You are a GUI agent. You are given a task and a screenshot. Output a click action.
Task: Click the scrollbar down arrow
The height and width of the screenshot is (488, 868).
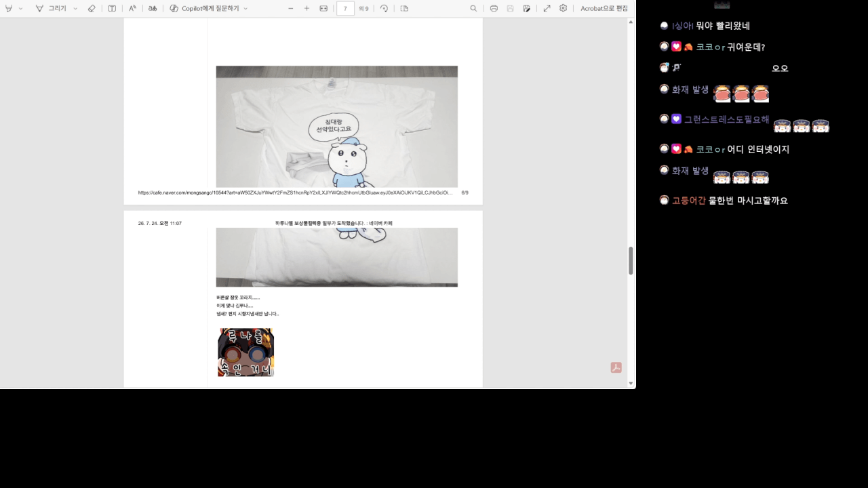(631, 384)
